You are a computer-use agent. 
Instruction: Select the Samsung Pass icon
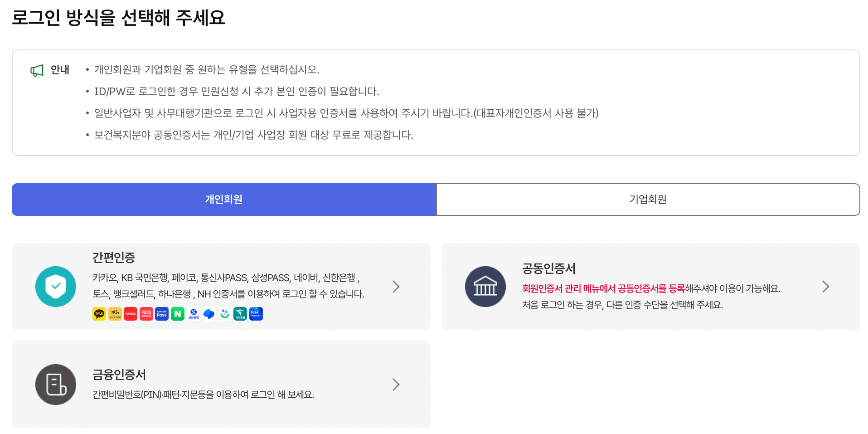point(162,314)
